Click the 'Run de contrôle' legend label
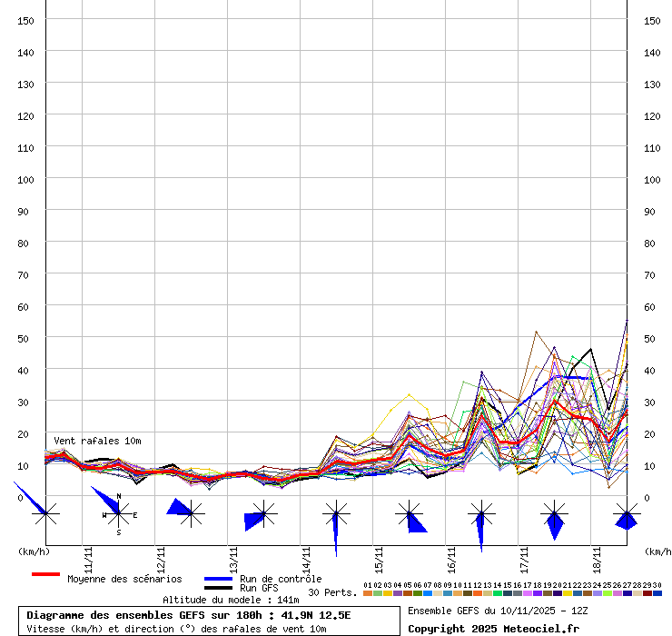This screenshot has width=672, height=636. pos(281,579)
